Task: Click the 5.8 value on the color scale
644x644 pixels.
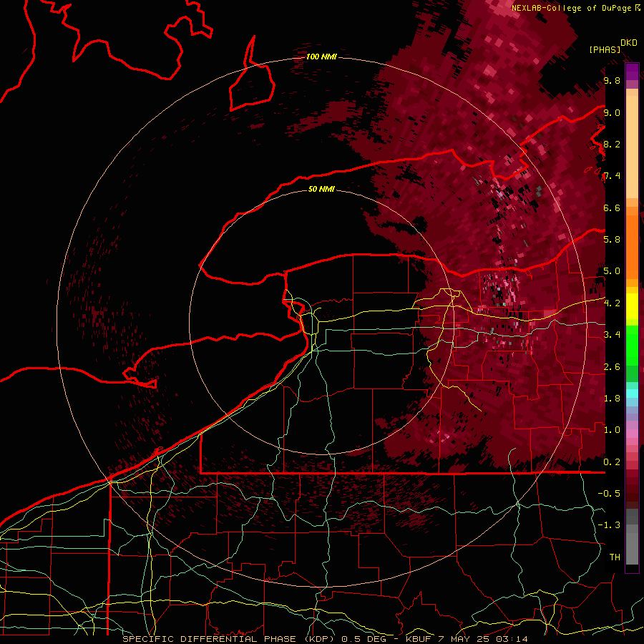Action: coord(612,240)
